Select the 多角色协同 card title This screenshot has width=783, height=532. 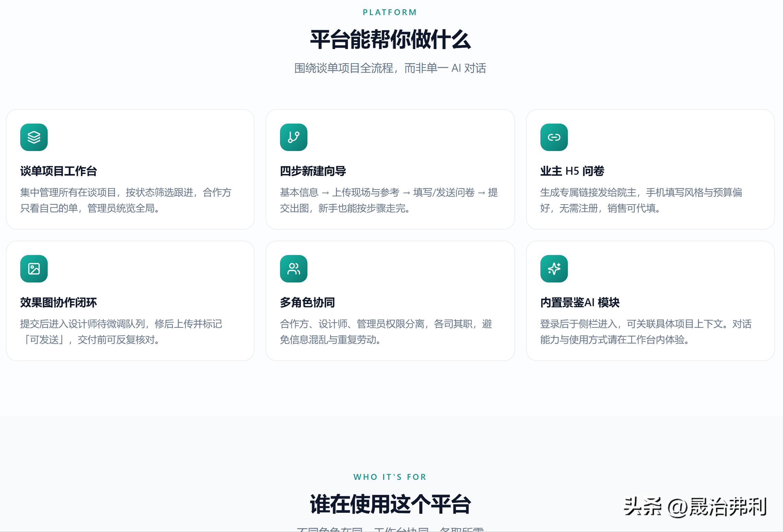(x=307, y=302)
